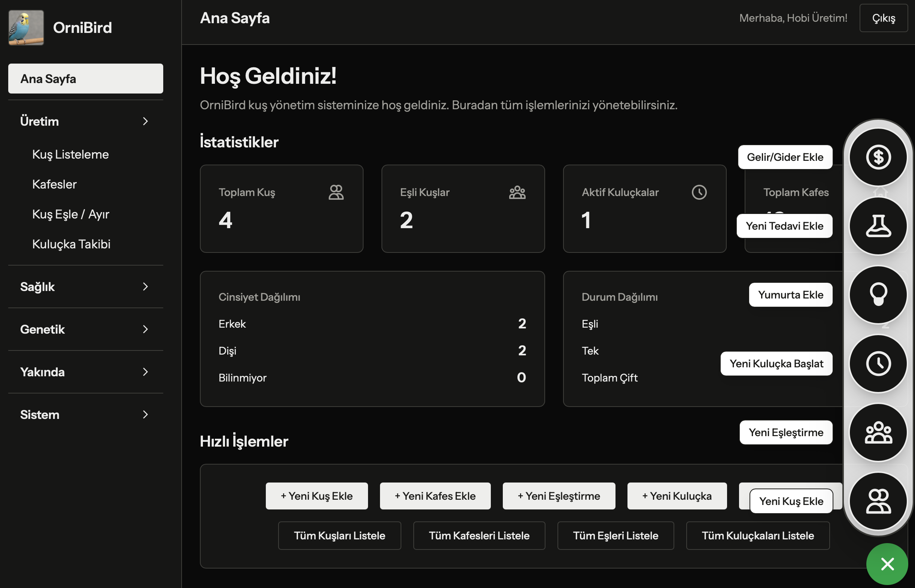Open the Genetik section chevron
The width and height of the screenshot is (915, 588).
[146, 329]
